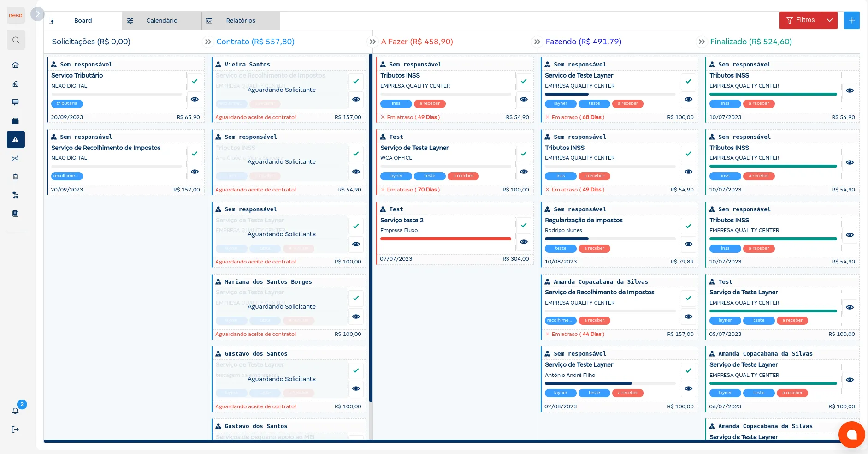Click red progress bar on Serviço teste 2
The image size is (868, 454).
pos(446,239)
